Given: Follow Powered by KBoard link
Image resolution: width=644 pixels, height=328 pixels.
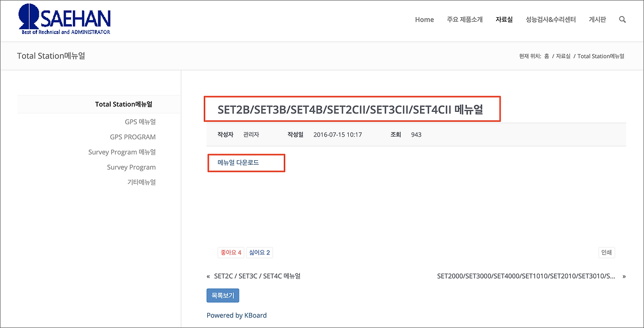Looking at the screenshot, I should point(236,315).
